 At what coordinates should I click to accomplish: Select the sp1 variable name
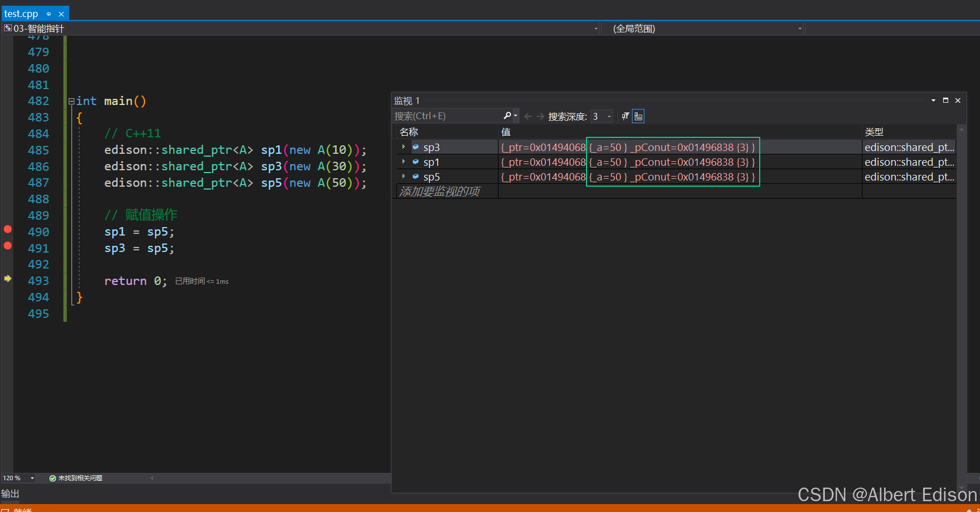[432, 162]
